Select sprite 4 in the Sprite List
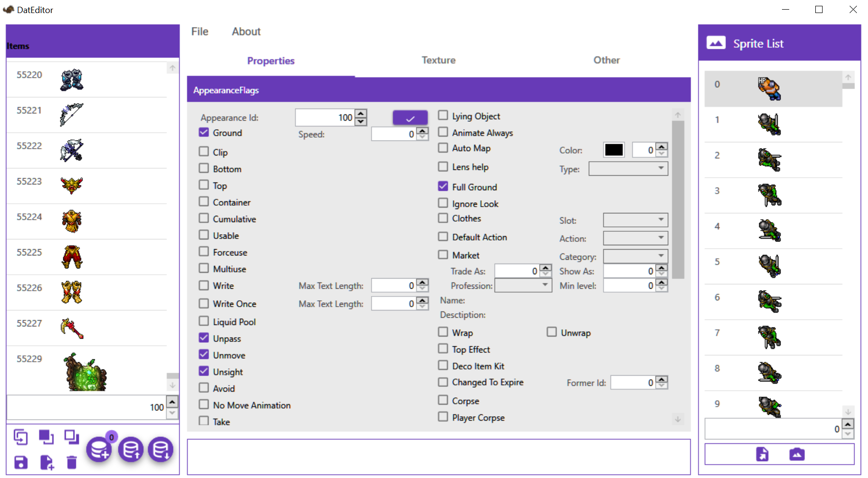The height and width of the screenshot is (478, 868). [x=772, y=230]
